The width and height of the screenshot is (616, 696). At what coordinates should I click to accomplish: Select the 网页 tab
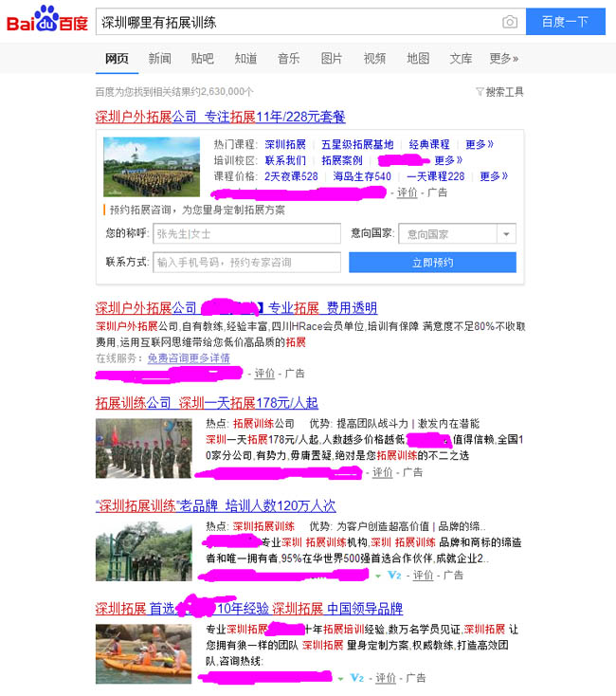point(117,59)
